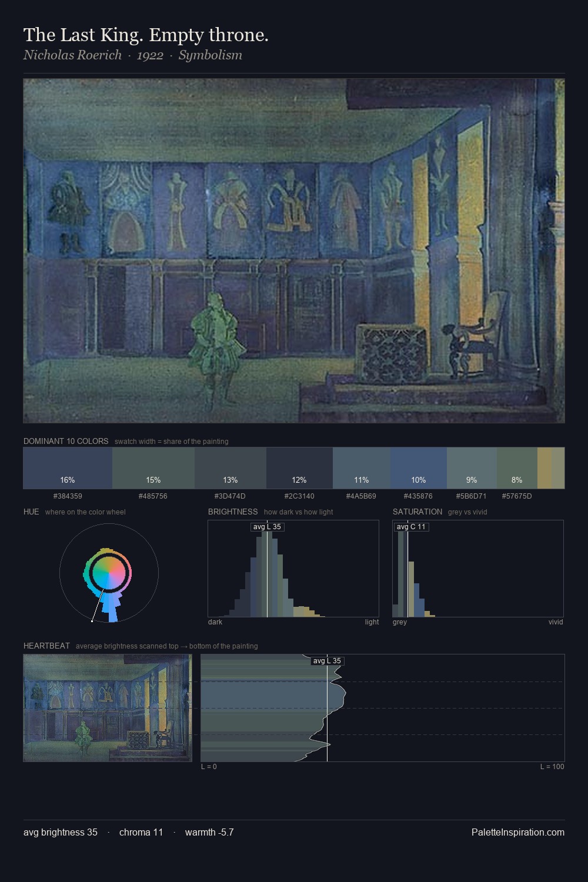
Task: Choose the 12% darkest navy swatch
Action: pyautogui.click(x=299, y=468)
